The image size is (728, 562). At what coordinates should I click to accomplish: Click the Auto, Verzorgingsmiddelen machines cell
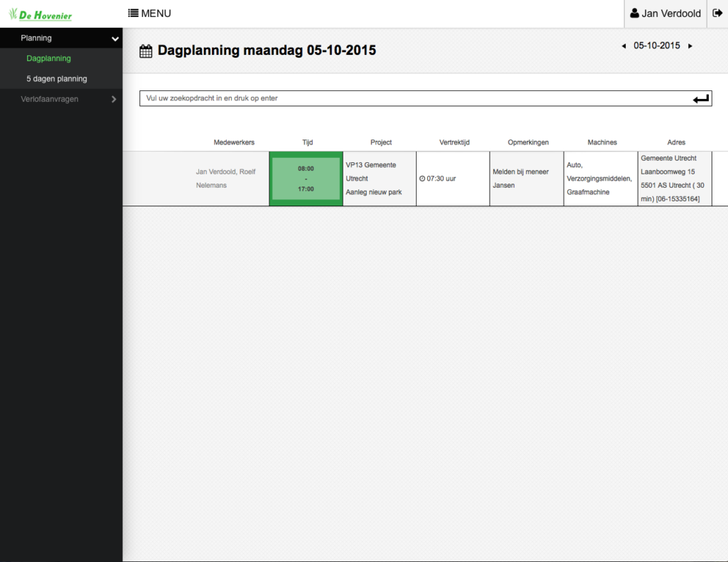pyautogui.click(x=601, y=179)
